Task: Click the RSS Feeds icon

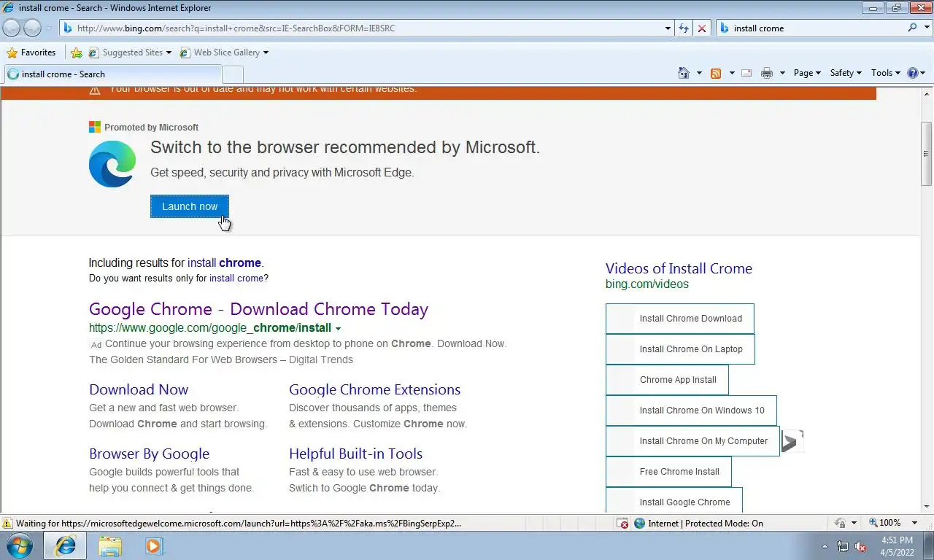Action: [716, 73]
